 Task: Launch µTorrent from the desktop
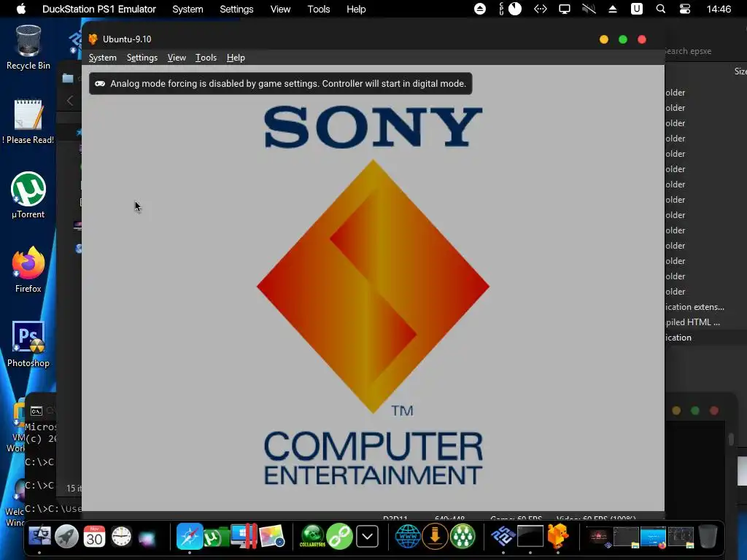[28, 195]
